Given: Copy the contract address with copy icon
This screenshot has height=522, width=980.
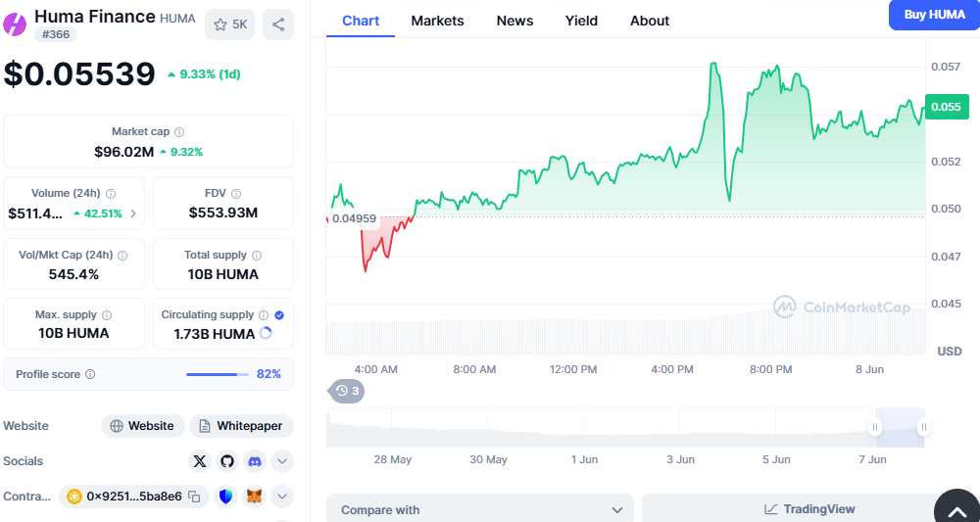Looking at the screenshot, I should coord(194,497).
